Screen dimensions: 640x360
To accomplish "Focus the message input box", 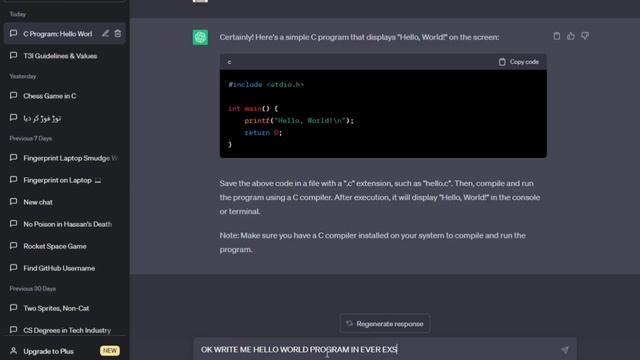I will point(385,349).
